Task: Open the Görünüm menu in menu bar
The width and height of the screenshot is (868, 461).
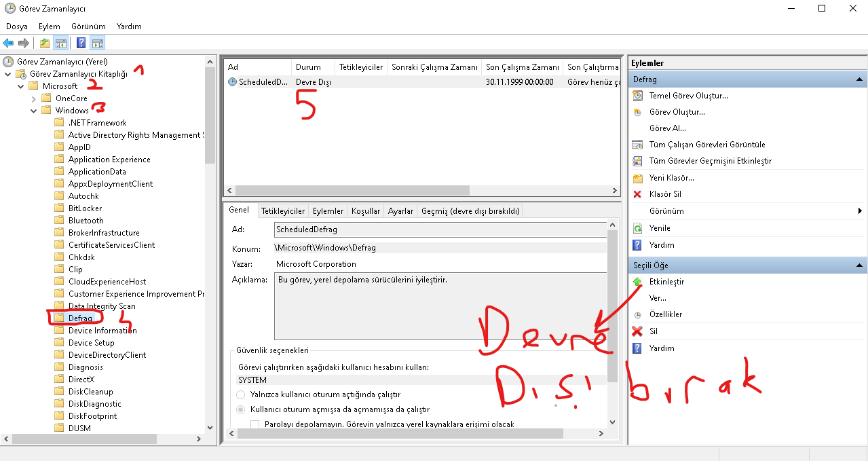Action: point(88,26)
